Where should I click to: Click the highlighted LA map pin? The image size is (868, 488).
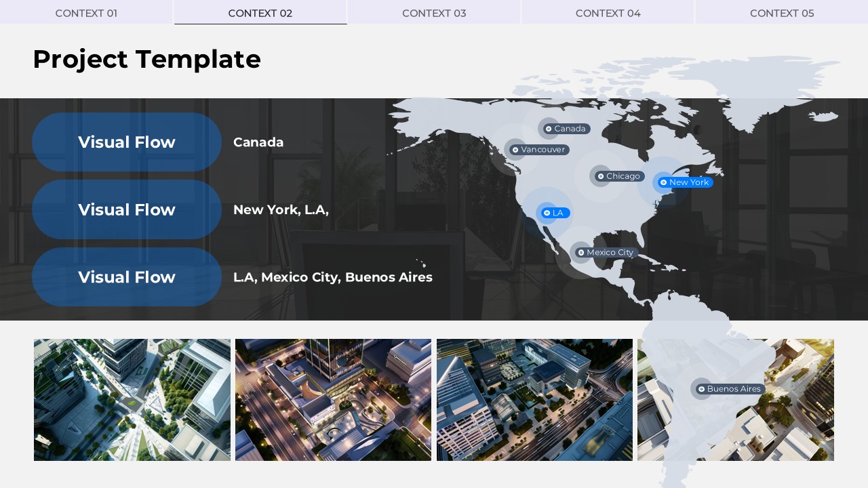click(x=547, y=213)
